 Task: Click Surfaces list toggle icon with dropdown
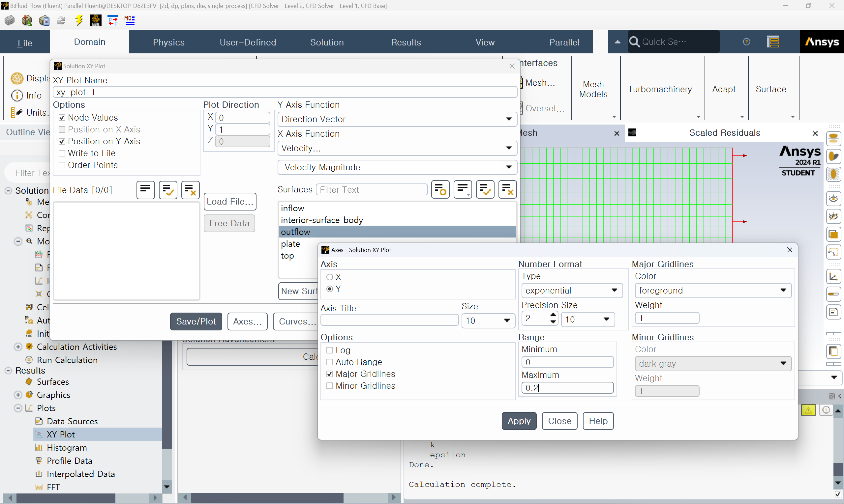(463, 189)
